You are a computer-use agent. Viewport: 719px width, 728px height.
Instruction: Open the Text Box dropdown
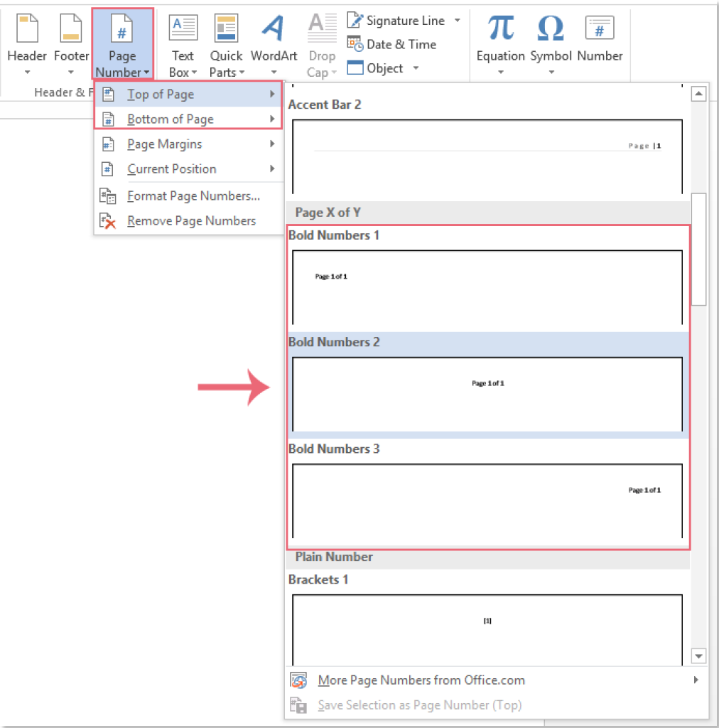point(183,43)
